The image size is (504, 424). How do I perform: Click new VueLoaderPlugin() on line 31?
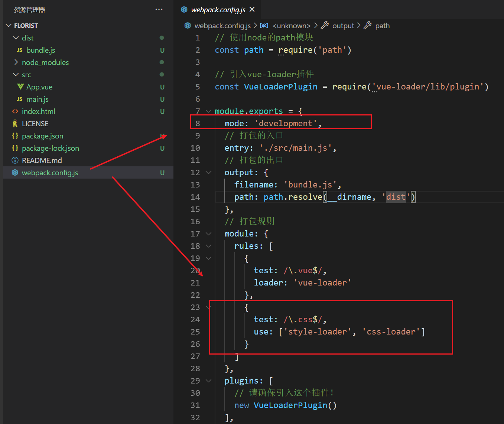click(x=285, y=405)
